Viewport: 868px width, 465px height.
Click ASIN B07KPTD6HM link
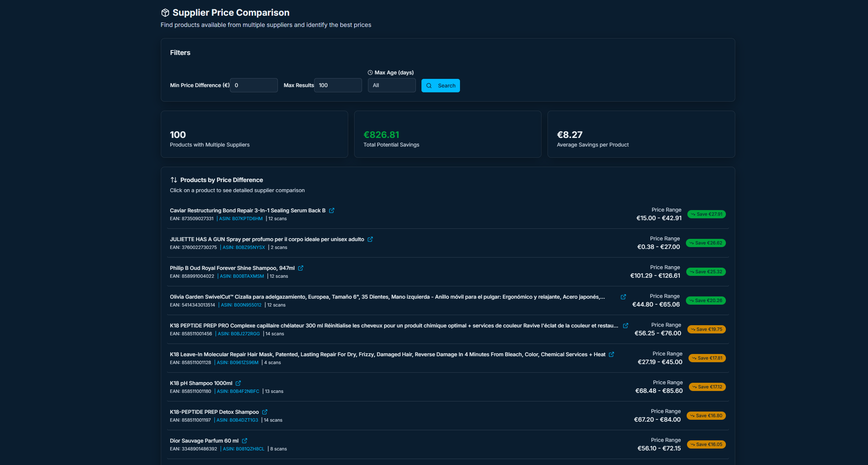point(240,219)
